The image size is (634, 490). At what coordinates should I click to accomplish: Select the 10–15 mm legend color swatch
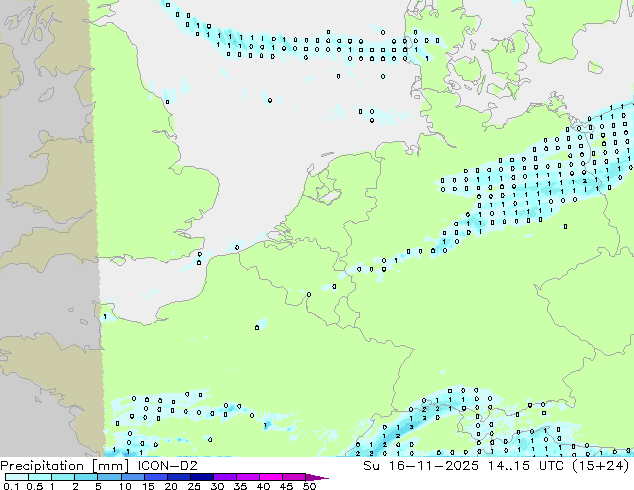point(132,477)
